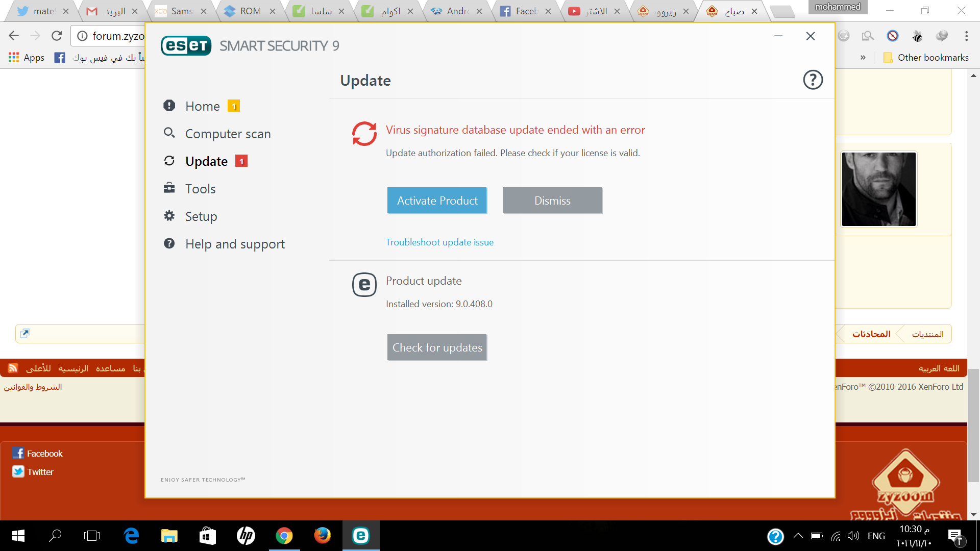
Task: Click the forum RSS feed icon
Action: coord(13,368)
